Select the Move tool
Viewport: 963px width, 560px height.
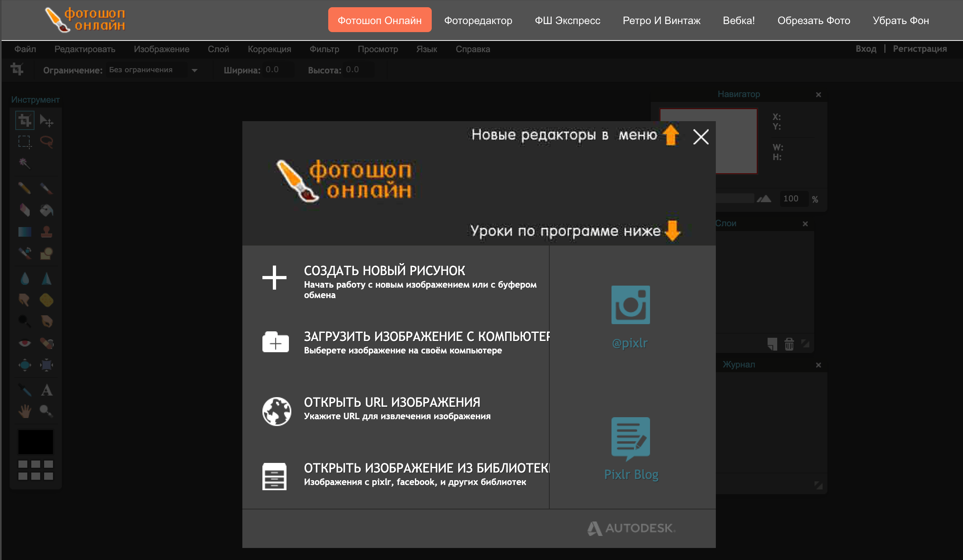47,120
